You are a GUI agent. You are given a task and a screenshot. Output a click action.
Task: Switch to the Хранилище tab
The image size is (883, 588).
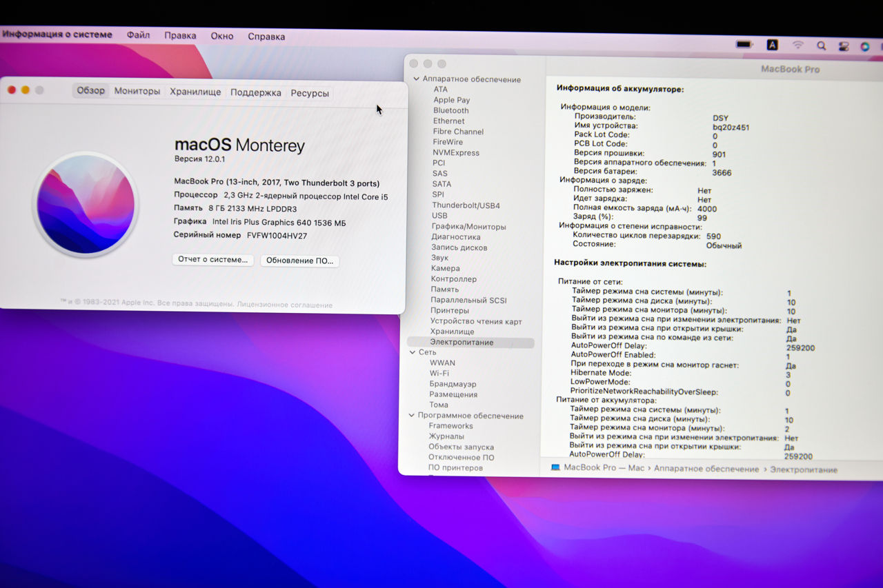[195, 92]
